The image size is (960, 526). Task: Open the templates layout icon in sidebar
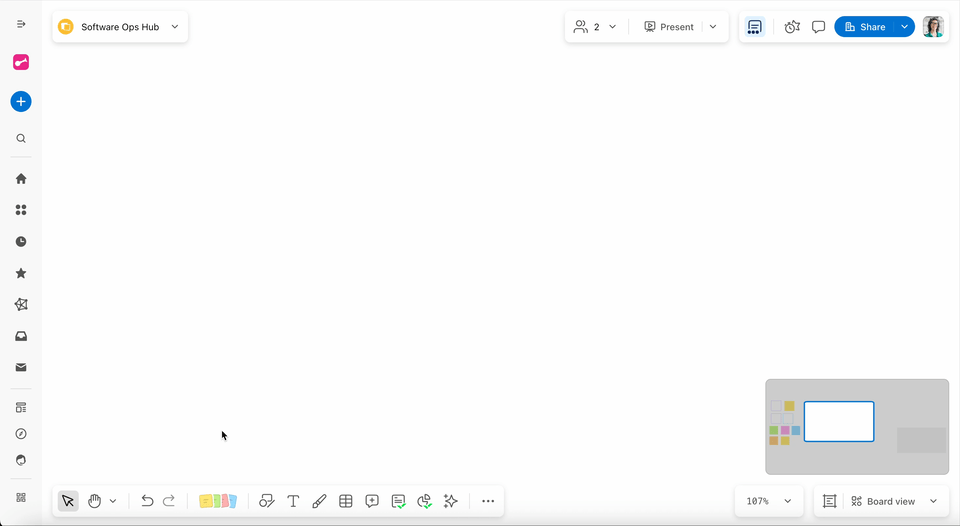pyautogui.click(x=21, y=408)
